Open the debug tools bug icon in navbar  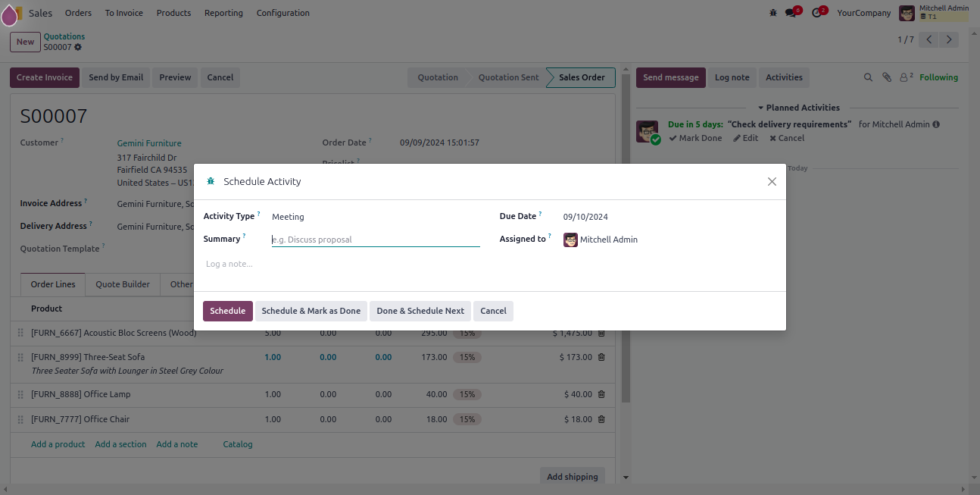(x=772, y=13)
